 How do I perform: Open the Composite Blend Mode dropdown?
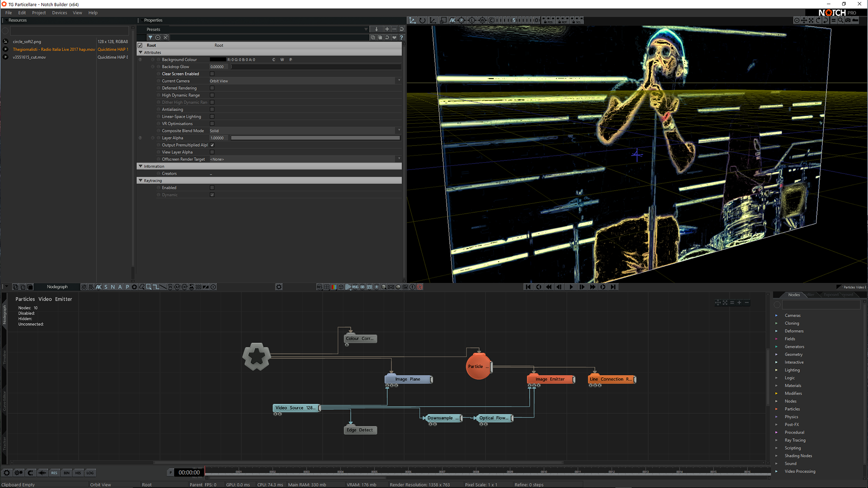point(305,131)
